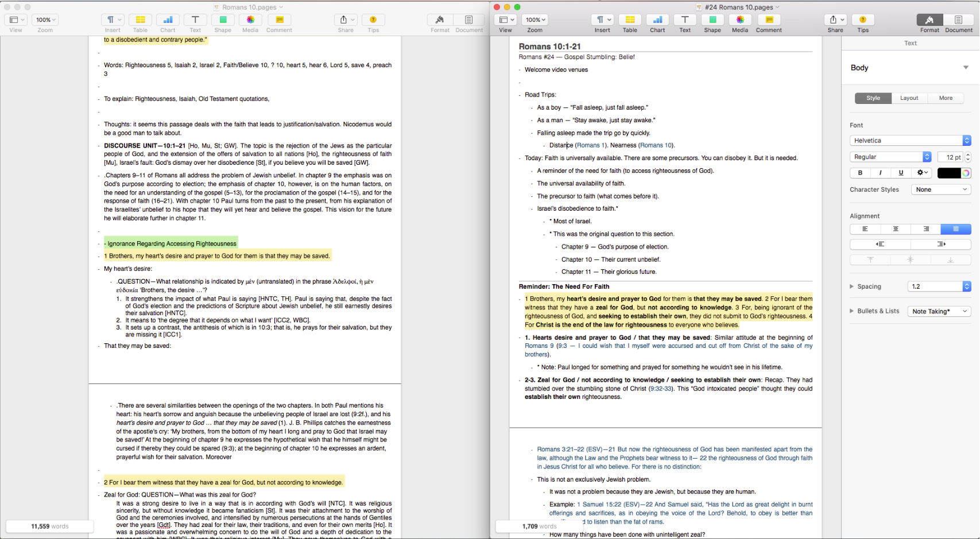The image size is (980, 539).
Task: Center align text
Action: pyautogui.click(x=895, y=229)
